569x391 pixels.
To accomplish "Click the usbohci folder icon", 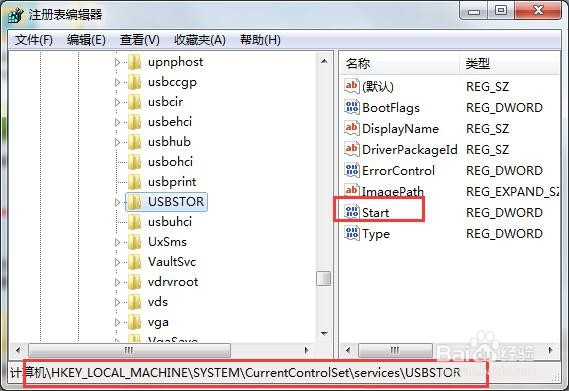I will (135, 162).
